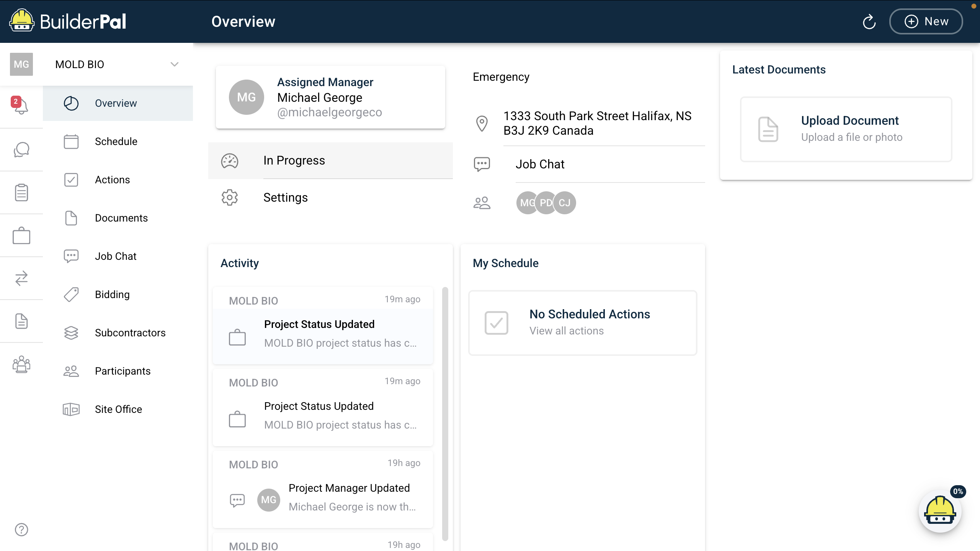Open the team people icon in left rail
Image resolution: width=980 pixels, height=551 pixels.
(21, 364)
